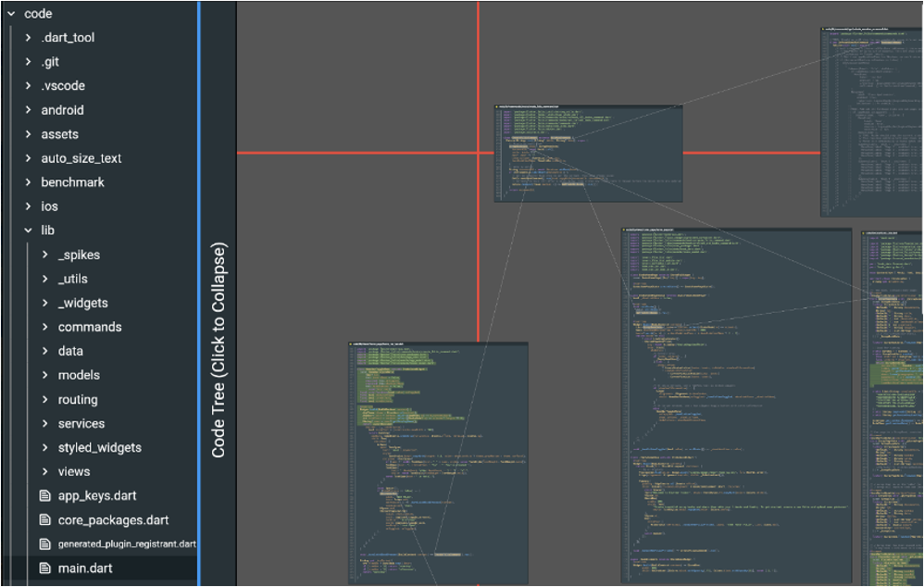The height and width of the screenshot is (587, 924).
Task: Click the file icon beside main.dart
Action: tap(44, 568)
